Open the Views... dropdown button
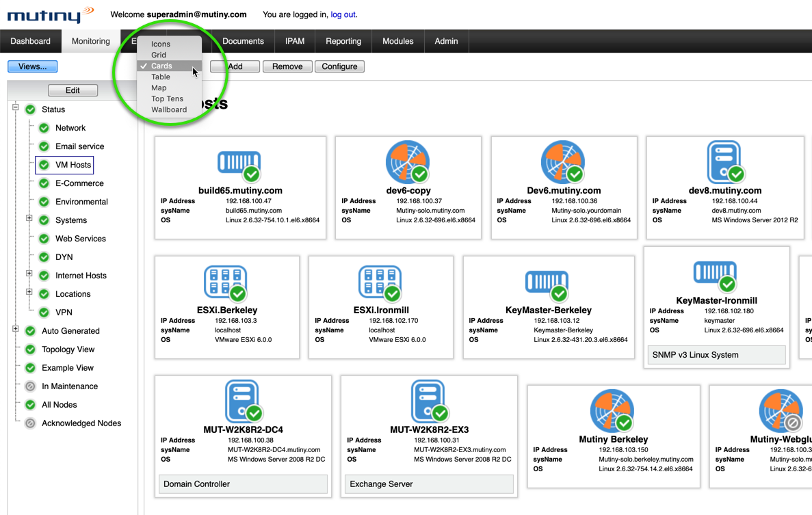Screen dimensions: 812x515 [33, 66]
